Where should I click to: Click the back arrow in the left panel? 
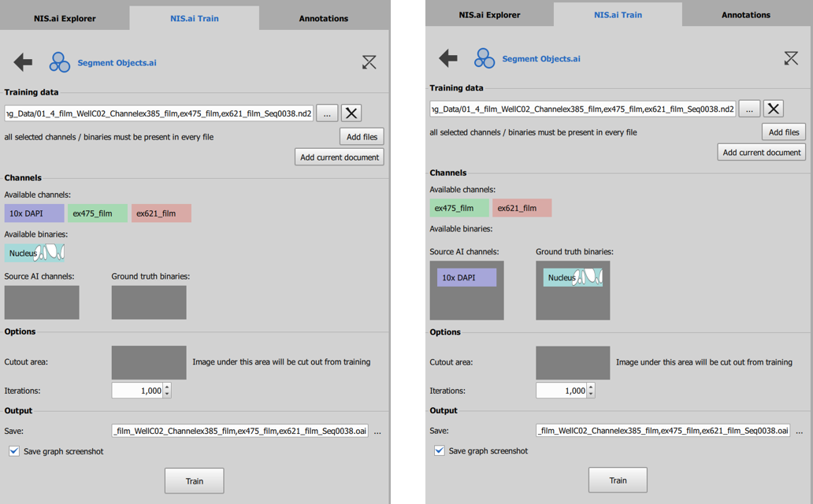[23, 62]
